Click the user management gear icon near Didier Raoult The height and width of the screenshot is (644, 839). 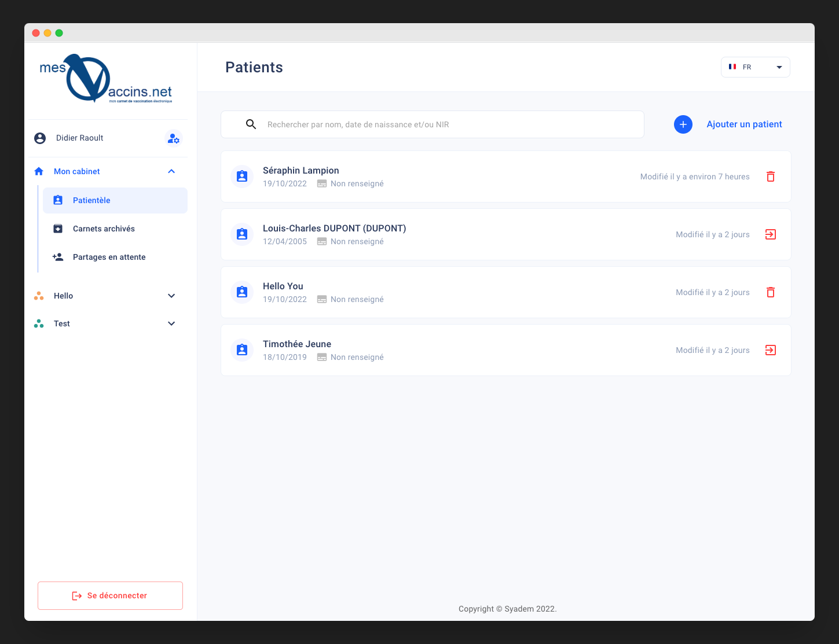174,138
